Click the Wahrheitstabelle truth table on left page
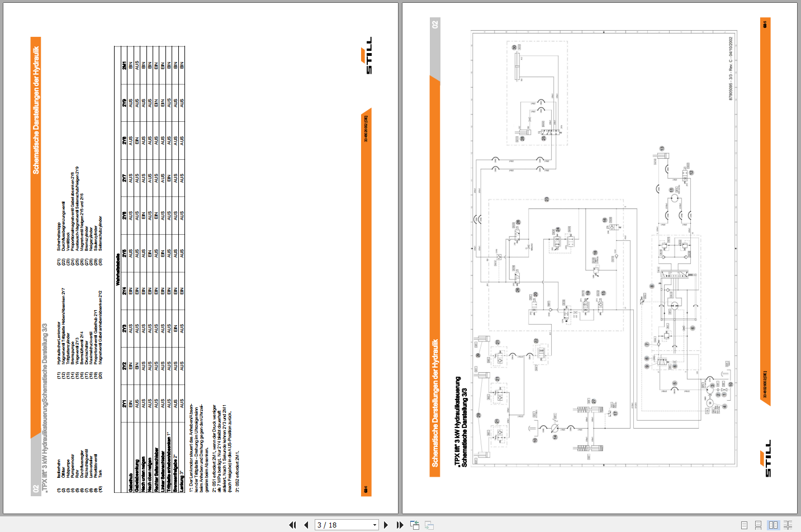 click(x=150, y=268)
